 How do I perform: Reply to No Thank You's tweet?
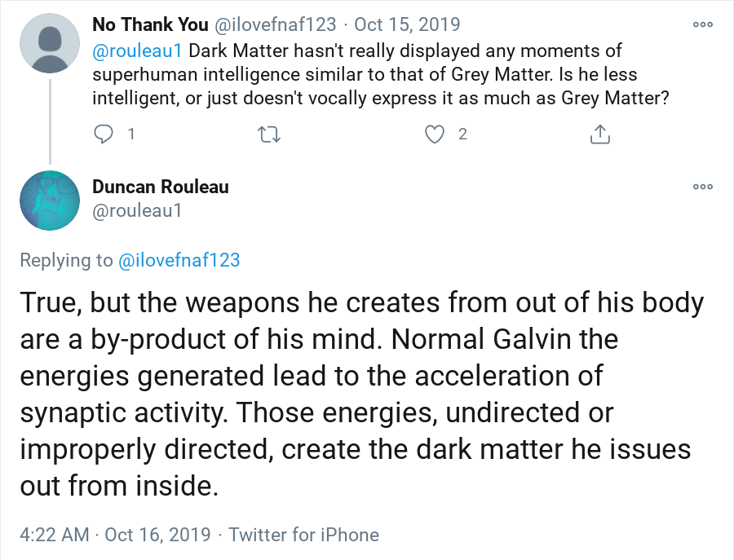pyautogui.click(x=104, y=134)
